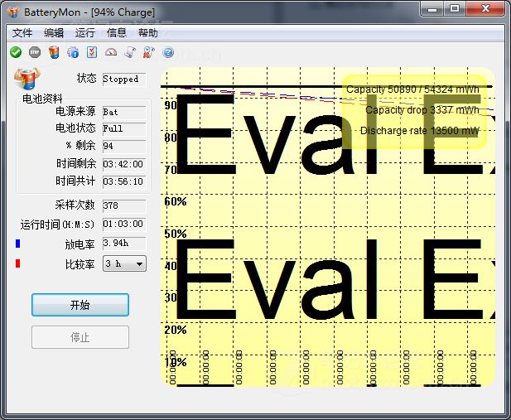Image resolution: width=511 pixels, height=420 pixels.
Task: Open the blue help question icon
Action: 168,52
